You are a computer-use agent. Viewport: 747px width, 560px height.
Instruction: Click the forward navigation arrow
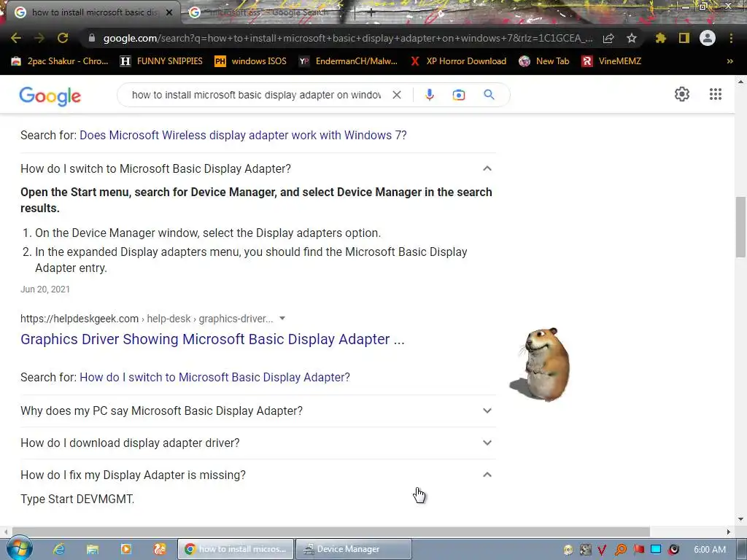click(x=39, y=38)
